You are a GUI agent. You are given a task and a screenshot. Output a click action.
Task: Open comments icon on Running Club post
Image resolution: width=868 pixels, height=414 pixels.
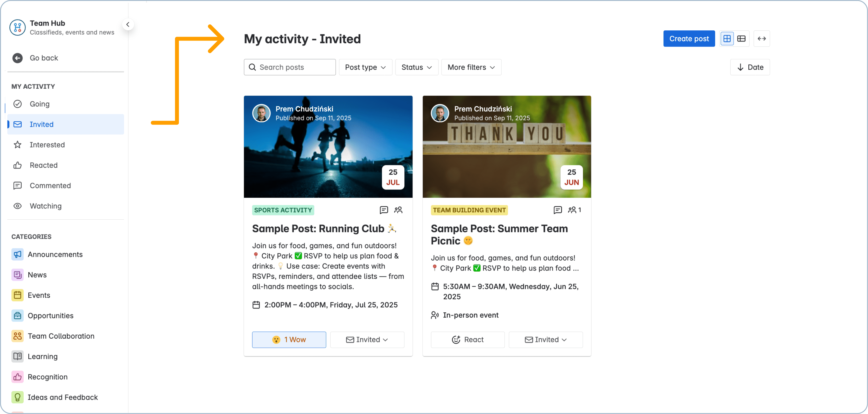[x=384, y=209]
